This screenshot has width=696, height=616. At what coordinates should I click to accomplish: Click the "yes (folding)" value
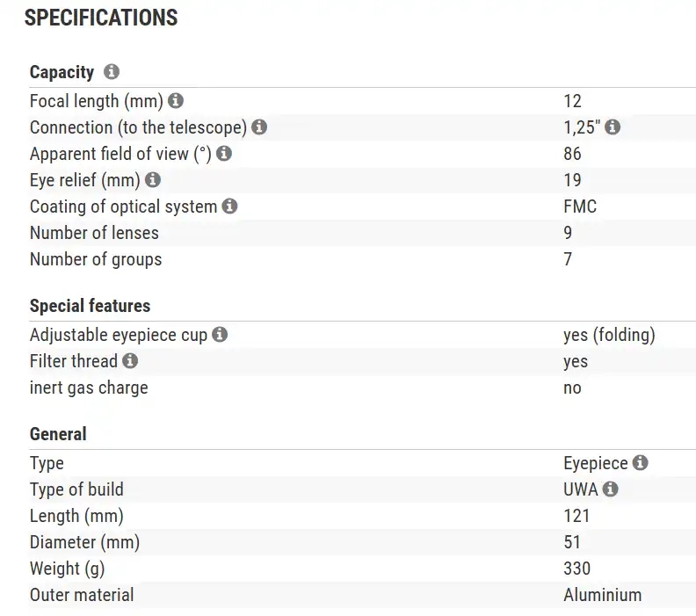click(609, 335)
